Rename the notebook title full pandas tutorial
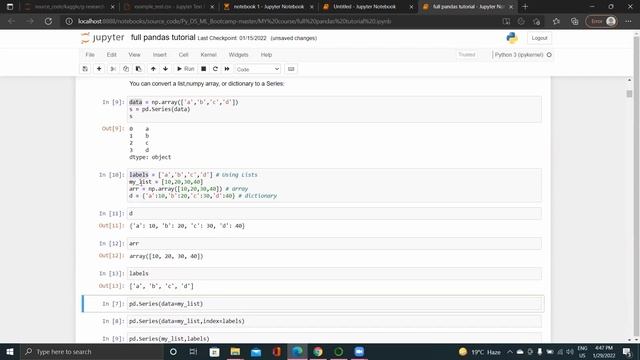This screenshot has height=360, width=640. click(x=163, y=38)
